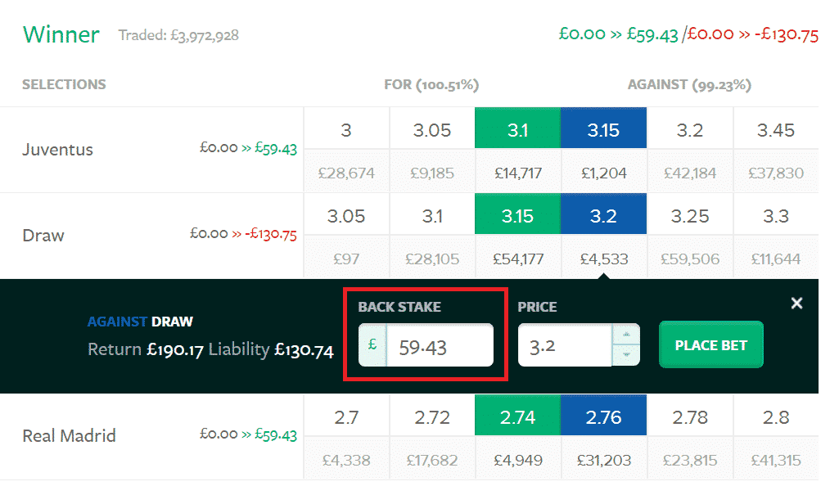This screenshot has height=504, width=839.
Task: Close the bet slip with the X icon
Action: tap(796, 304)
